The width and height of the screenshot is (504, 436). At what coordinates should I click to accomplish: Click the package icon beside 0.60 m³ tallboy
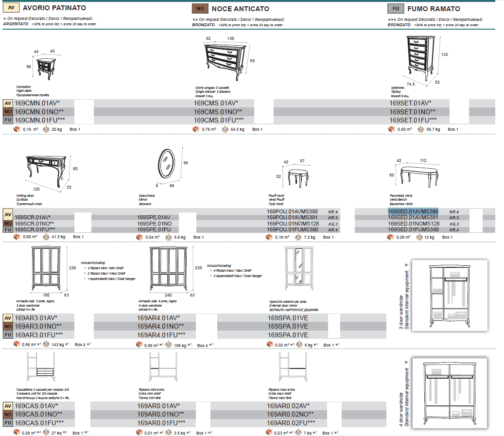tap(392, 129)
